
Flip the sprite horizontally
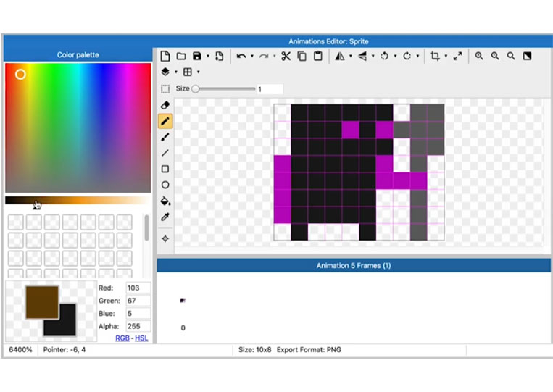click(340, 56)
